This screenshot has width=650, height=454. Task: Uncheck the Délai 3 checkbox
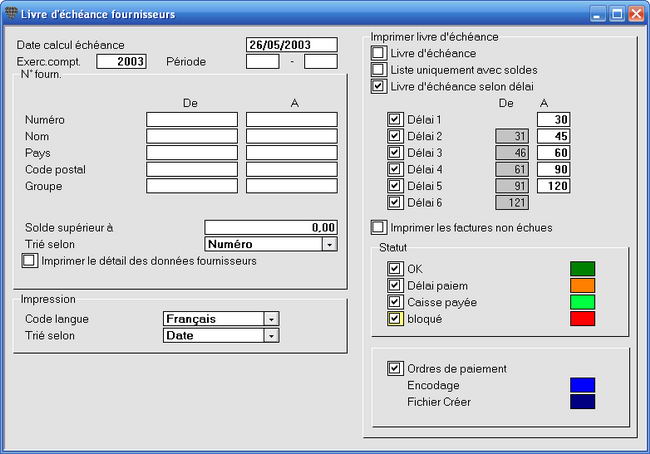[395, 153]
